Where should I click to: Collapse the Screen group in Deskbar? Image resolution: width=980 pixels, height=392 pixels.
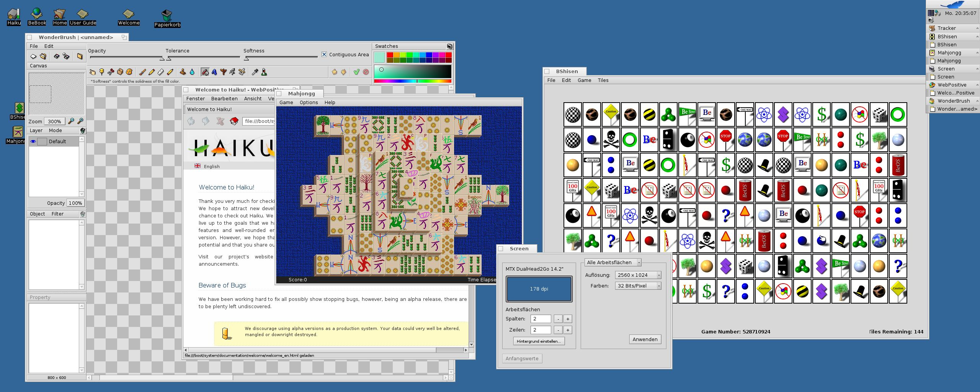pos(977,69)
